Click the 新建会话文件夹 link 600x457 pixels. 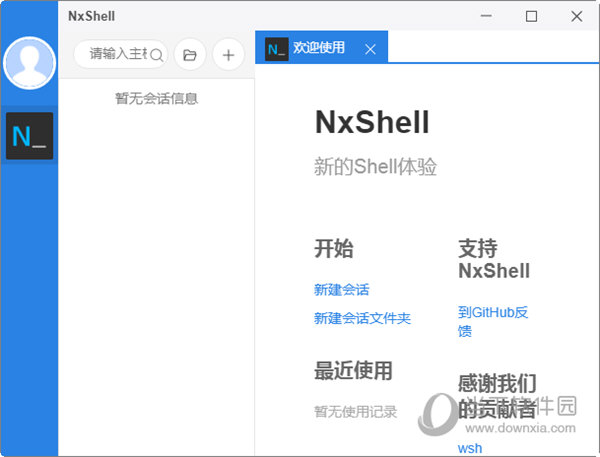click(362, 318)
